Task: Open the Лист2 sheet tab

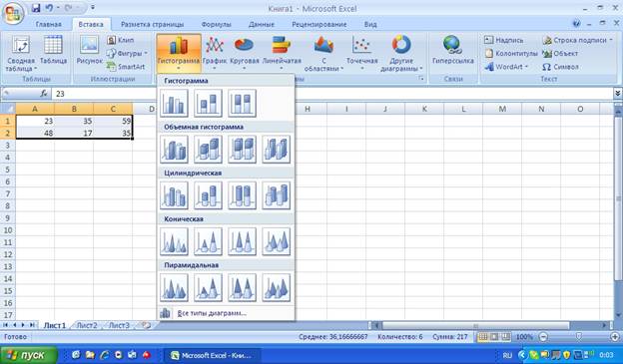Action: click(87, 325)
